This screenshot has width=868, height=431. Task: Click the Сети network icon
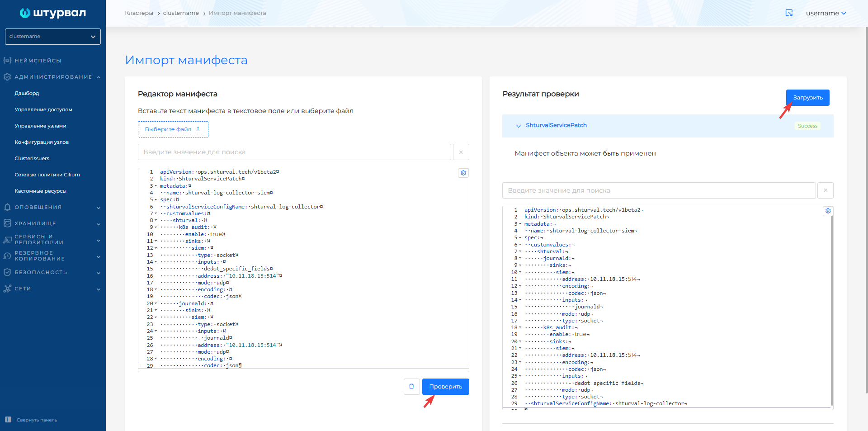pyautogui.click(x=7, y=289)
